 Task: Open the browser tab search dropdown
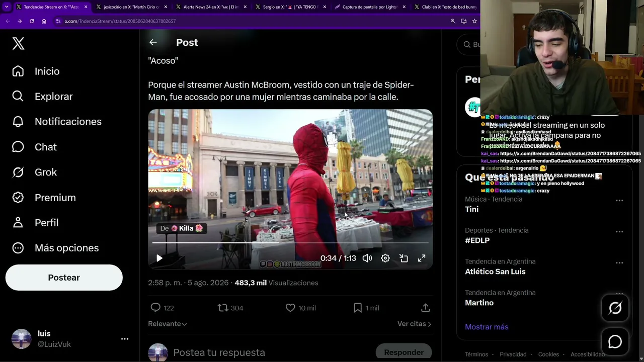7,7
